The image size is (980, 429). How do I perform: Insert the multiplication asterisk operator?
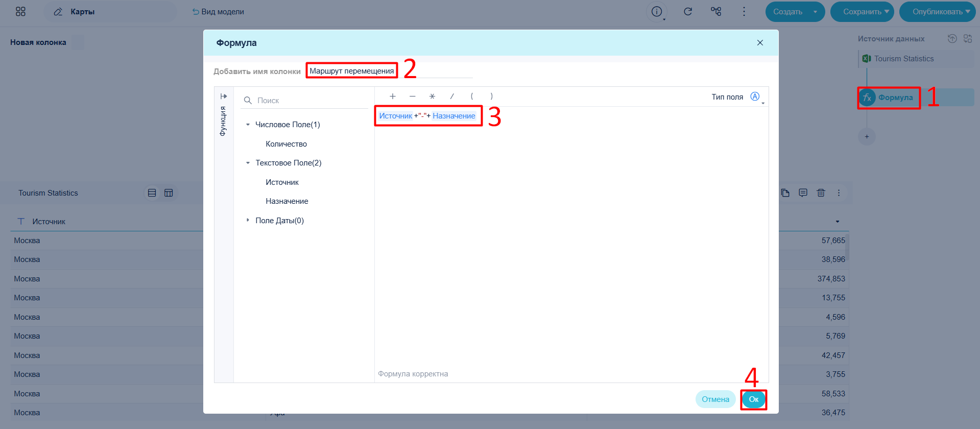(432, 97)
